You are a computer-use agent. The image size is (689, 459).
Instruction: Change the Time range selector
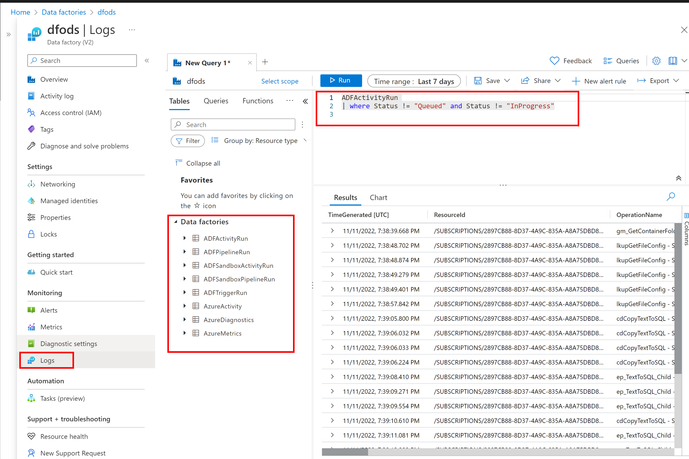pyautogui.click(x=414, y=81)
